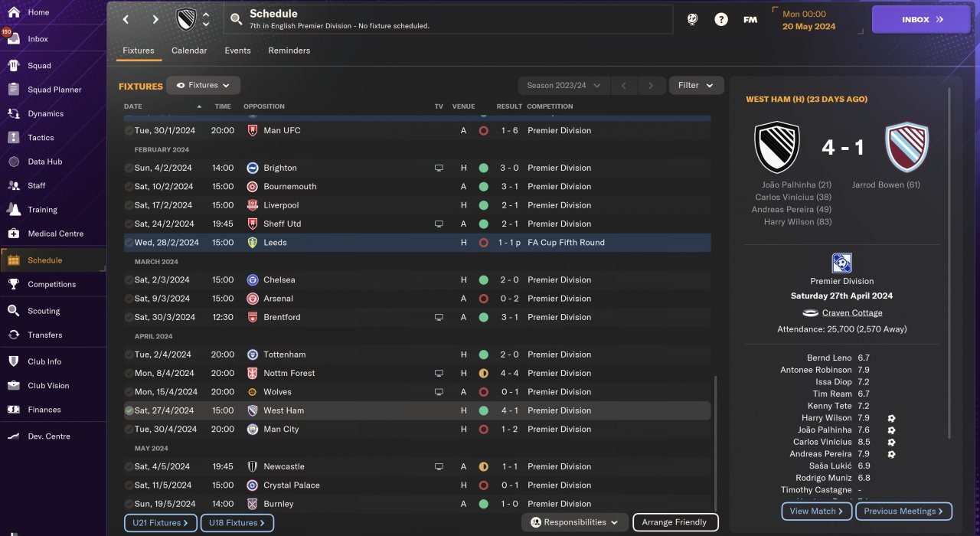Click the globe icon in top bar
980x536 pixels.
[692, 20]
